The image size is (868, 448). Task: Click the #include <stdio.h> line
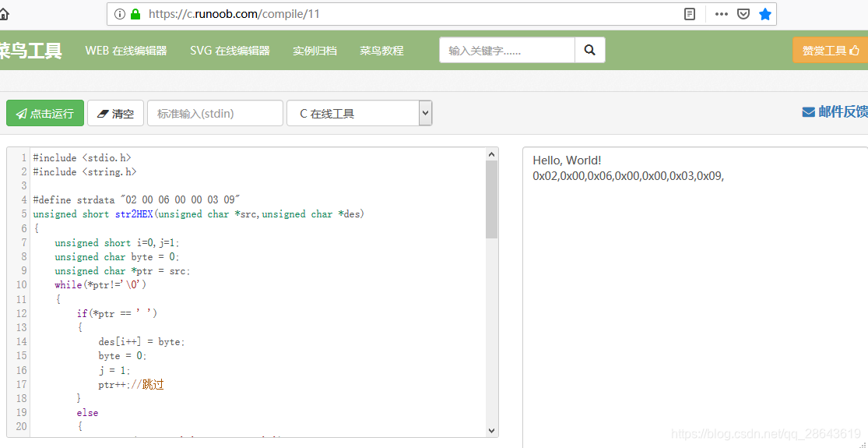82,158
